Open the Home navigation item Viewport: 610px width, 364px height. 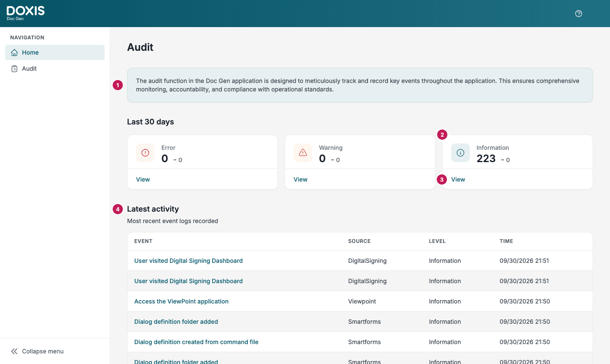click(x=55, y=52)
